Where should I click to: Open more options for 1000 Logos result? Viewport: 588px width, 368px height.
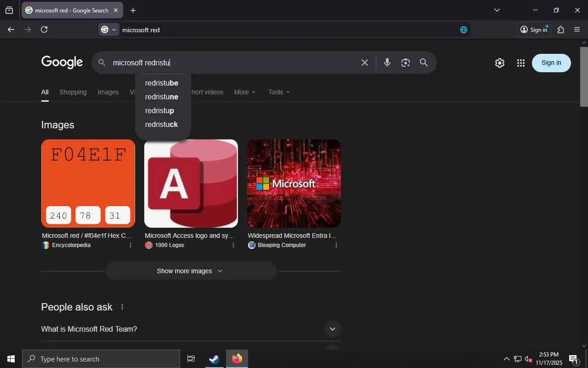233,245
